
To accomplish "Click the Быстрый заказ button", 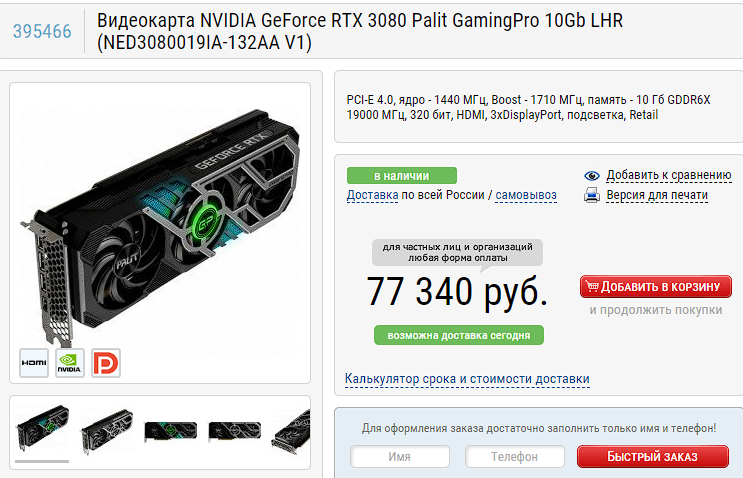I will (652, 457).
